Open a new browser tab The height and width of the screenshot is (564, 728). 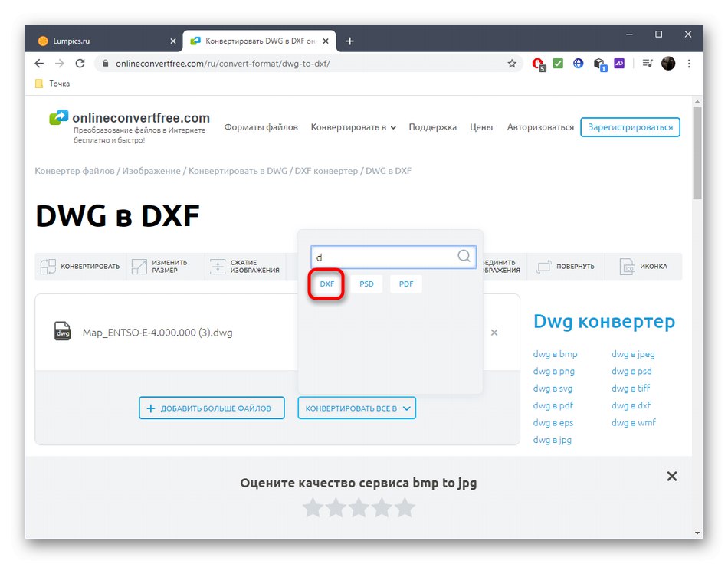click(350, 41)
